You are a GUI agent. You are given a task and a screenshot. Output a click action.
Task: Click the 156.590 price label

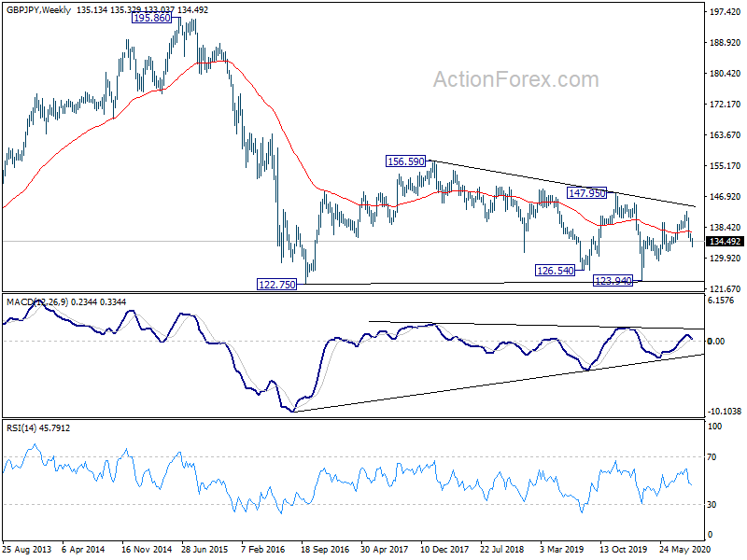pyautogui.click(x=405, y=161)
